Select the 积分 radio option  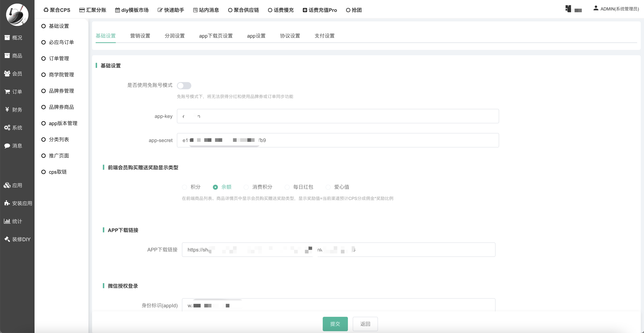(x=184, y=187)
